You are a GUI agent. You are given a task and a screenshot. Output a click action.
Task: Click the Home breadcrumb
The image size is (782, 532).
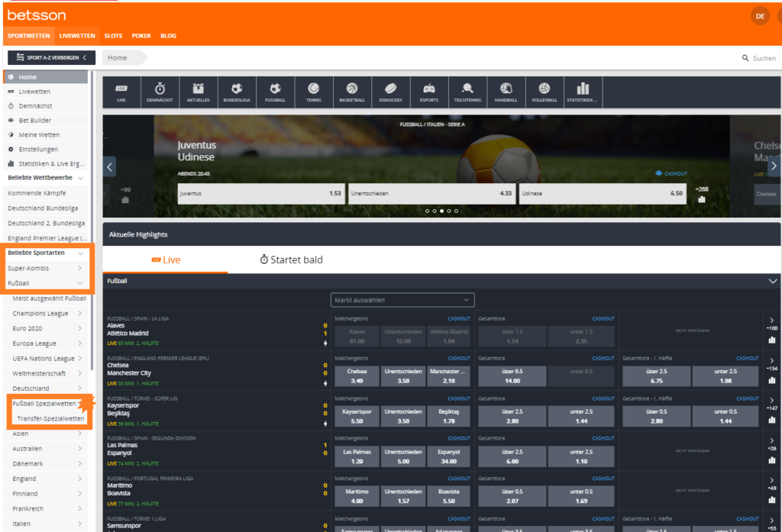point(117,58)
